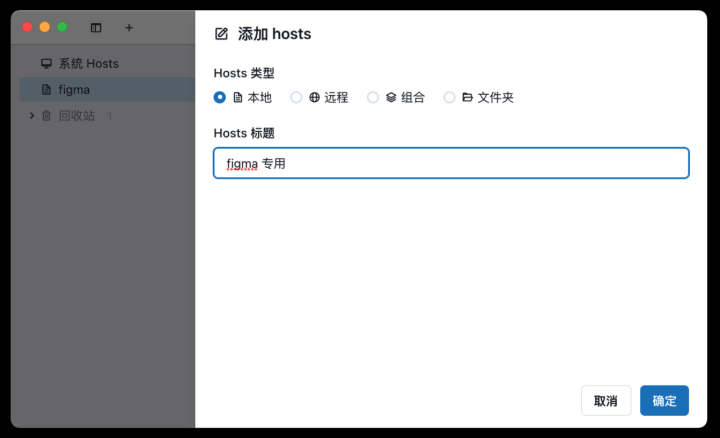
Task: Click the trash can icon in the sidebar
Action: pos(46,115)
